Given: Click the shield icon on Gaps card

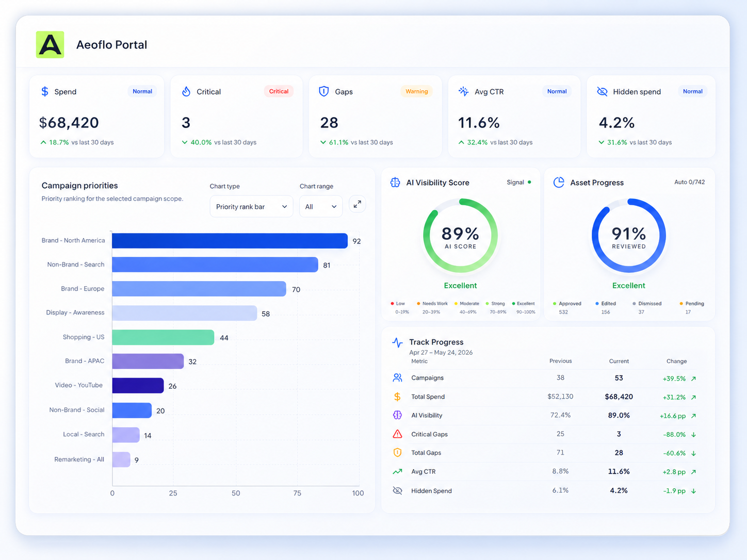Looking at the screenshot, I should pos(324,91).
